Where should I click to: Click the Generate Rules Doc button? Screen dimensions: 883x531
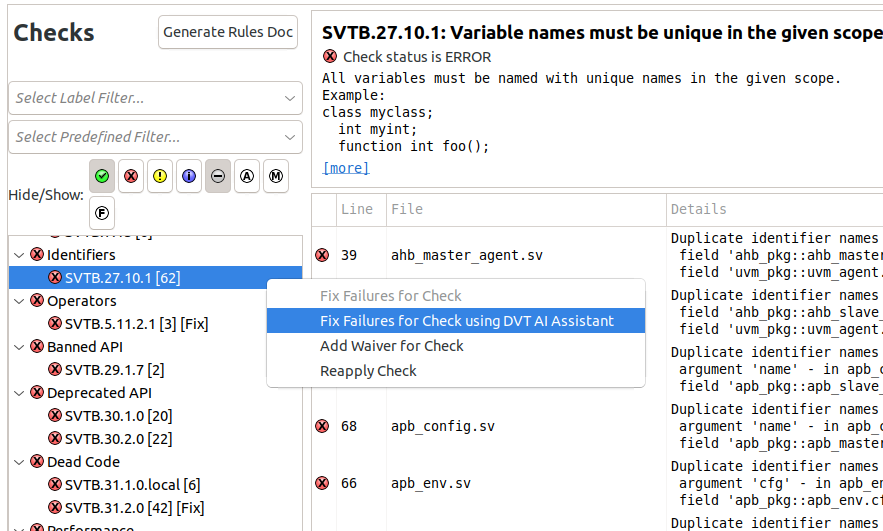(228, 32)
